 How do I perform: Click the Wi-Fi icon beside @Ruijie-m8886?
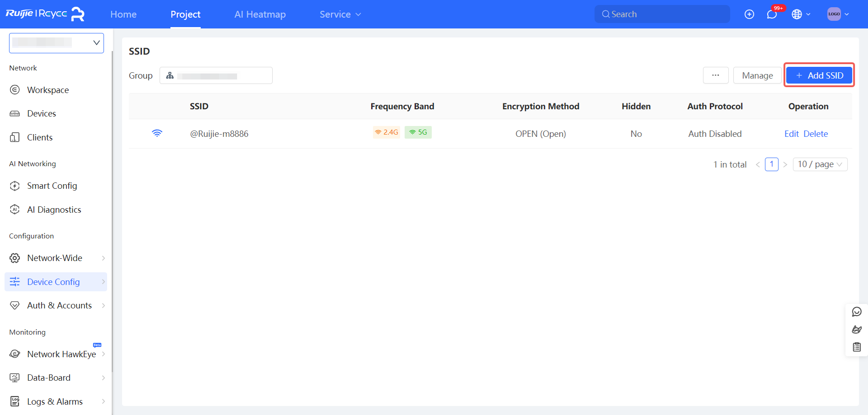[157, 133]
